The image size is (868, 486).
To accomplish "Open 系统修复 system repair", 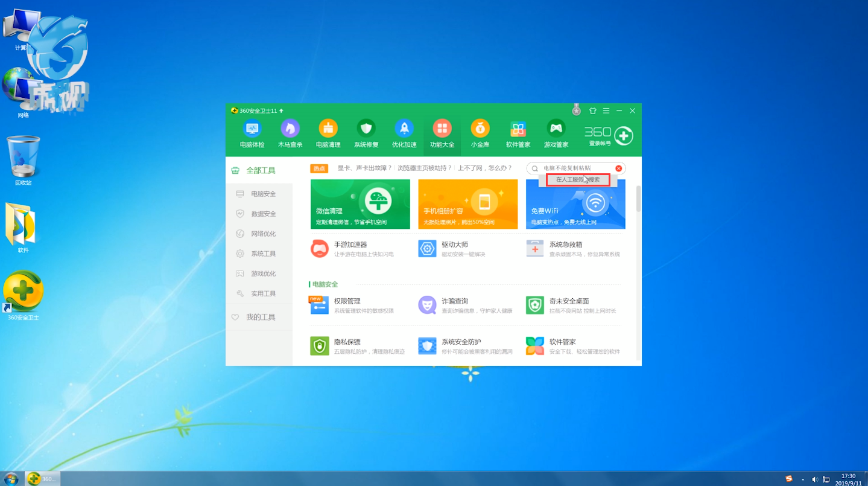I will coord(366,133).
